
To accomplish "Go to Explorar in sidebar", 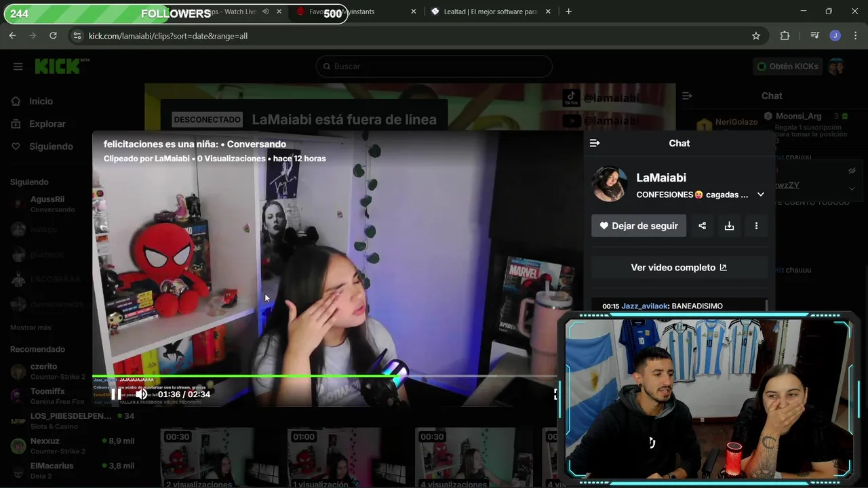I will (x=47, y=124).
